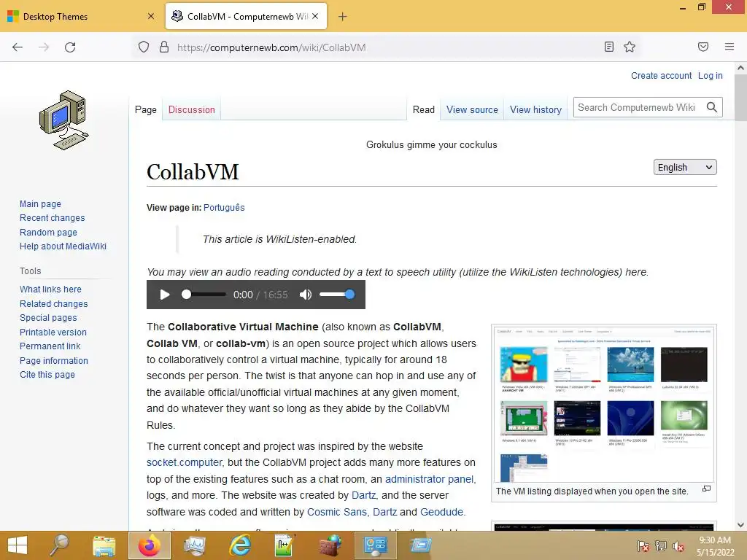This screenshot has width=747, height=560.
Task: Click the Action Center flag tray icon
Action: [x=643, y=545]
